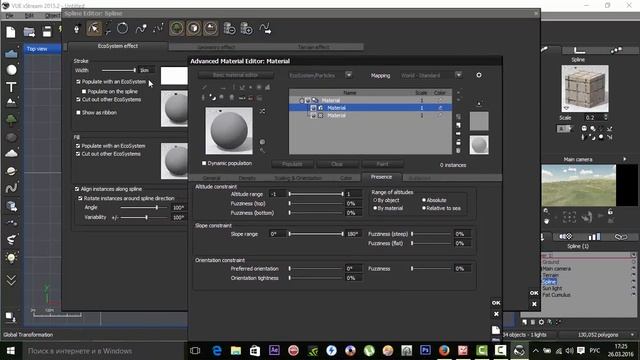Toggle the cube geometry effect toolbar icon
The width and height of the screenshot is (640, 360).
point(193,28)
